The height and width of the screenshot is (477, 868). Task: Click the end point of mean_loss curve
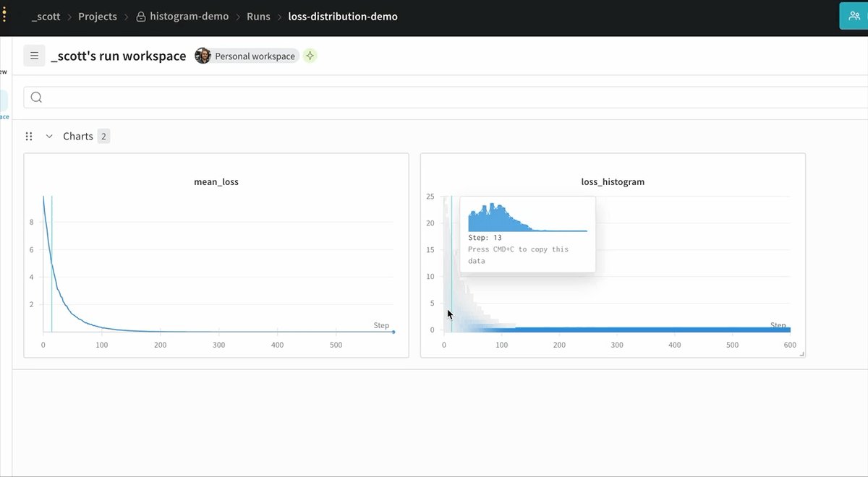pyautogui.click(x=393, y=332)
